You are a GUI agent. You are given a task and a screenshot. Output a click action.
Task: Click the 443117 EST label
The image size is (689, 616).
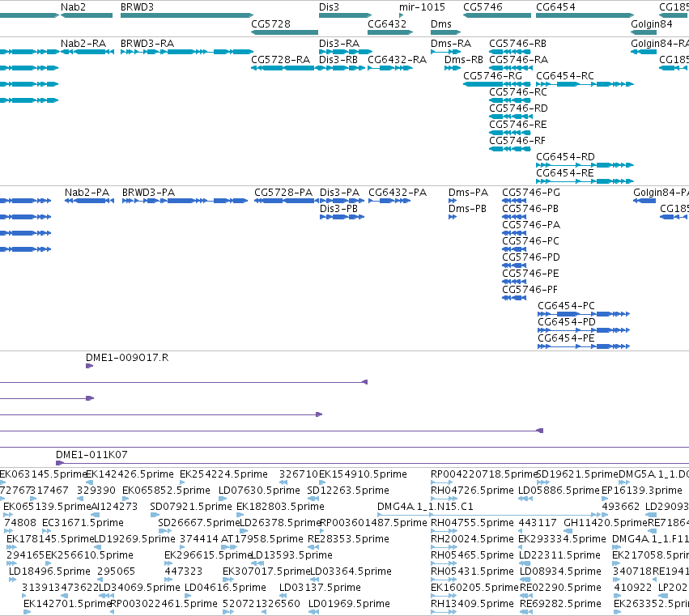coord(538,523)
